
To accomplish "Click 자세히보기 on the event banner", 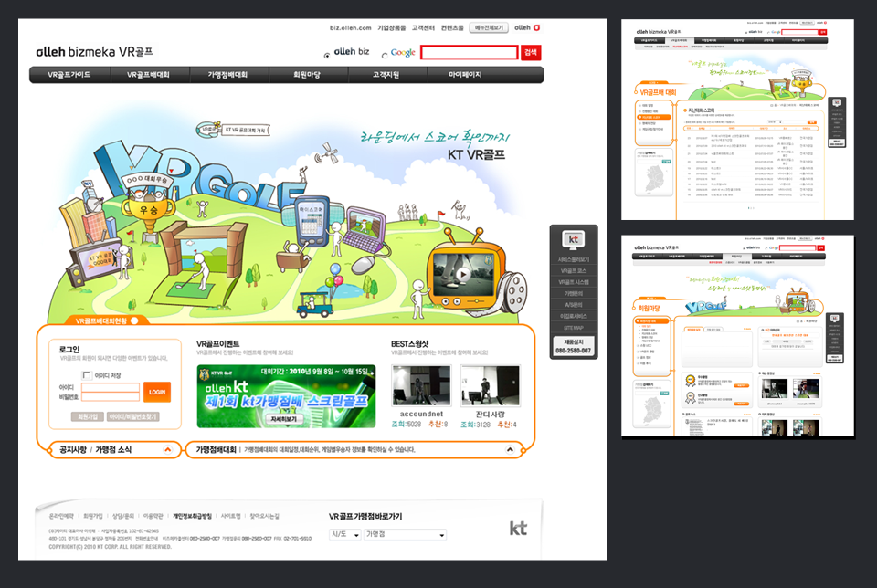I will [283, 419].
